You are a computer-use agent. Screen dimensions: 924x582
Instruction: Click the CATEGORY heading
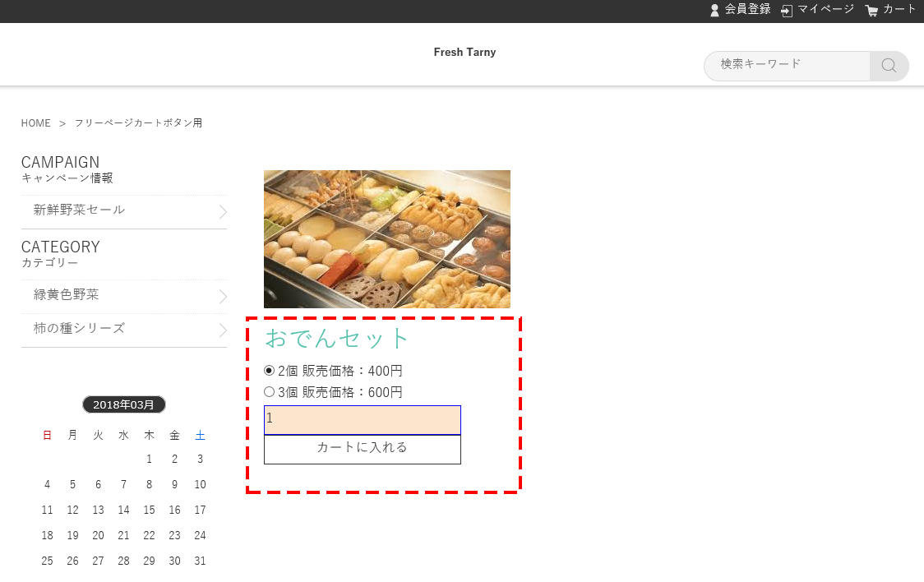tap(61, 247)
